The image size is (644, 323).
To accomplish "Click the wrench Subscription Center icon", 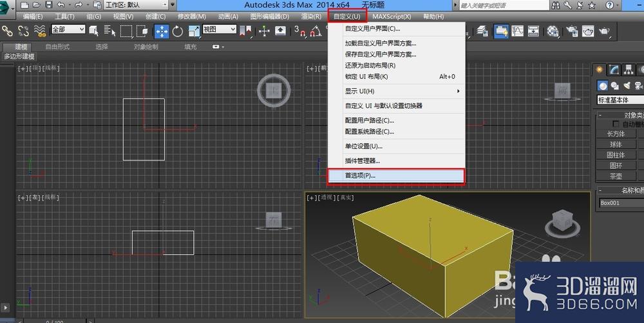I will point(567,5).
